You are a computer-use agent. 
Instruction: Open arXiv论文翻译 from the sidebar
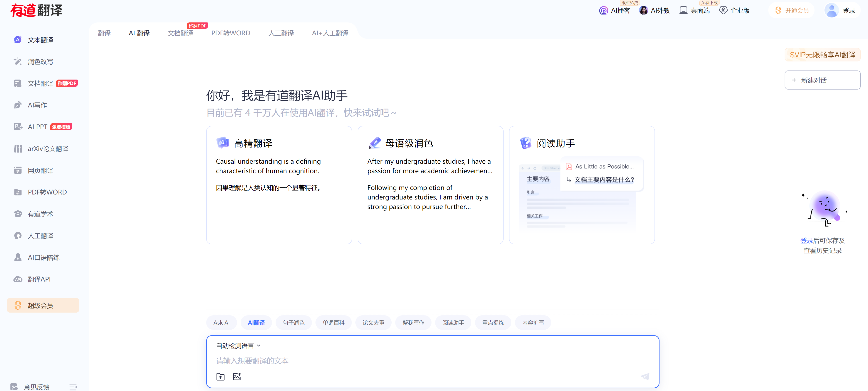(x=48, y=149)
